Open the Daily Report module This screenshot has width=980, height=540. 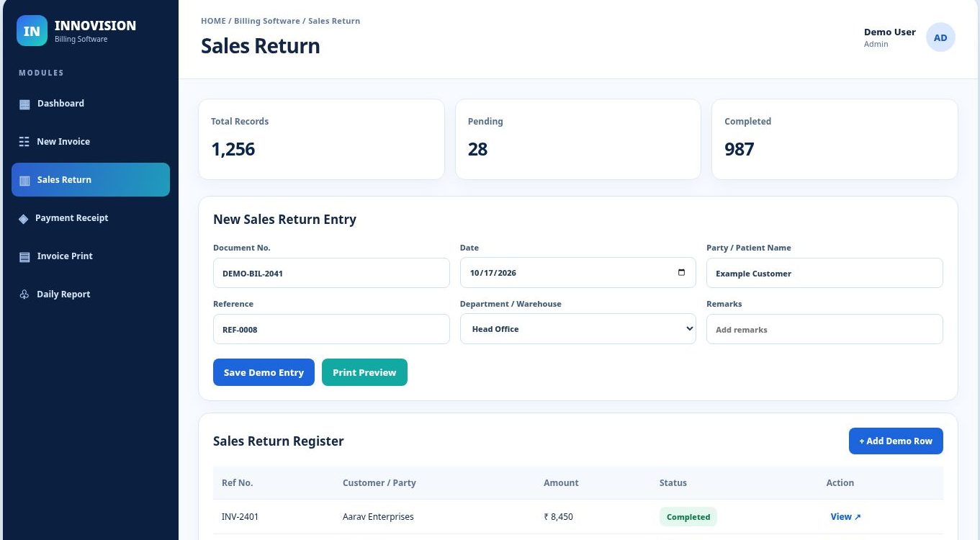point(91,294)
